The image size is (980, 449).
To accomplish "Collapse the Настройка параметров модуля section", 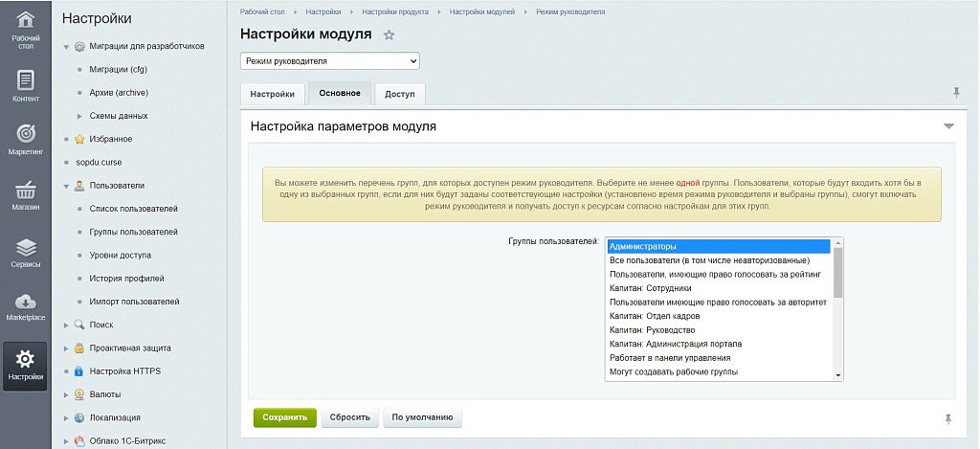I will pyautogui.click(x=948, y=126).
